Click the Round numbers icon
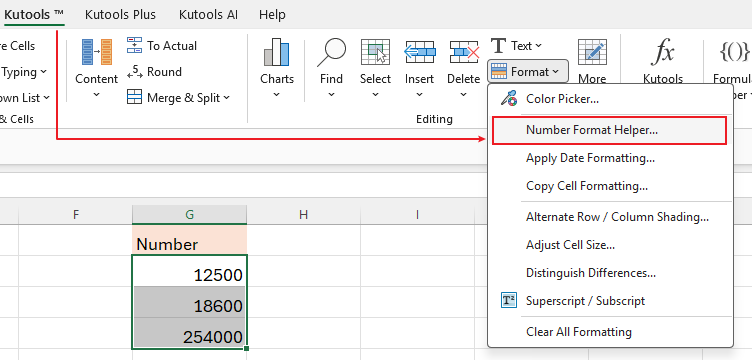The image size is (752, 360). [135, 72]
